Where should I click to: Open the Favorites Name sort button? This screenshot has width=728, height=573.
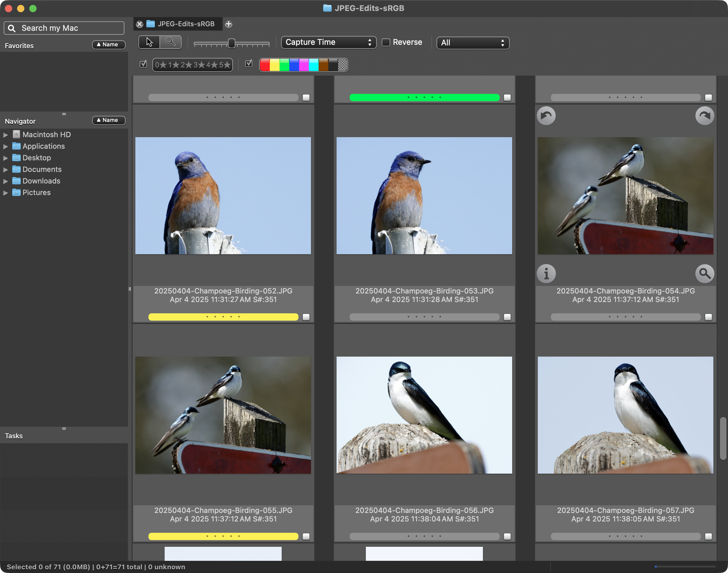(x=109, y=44)
